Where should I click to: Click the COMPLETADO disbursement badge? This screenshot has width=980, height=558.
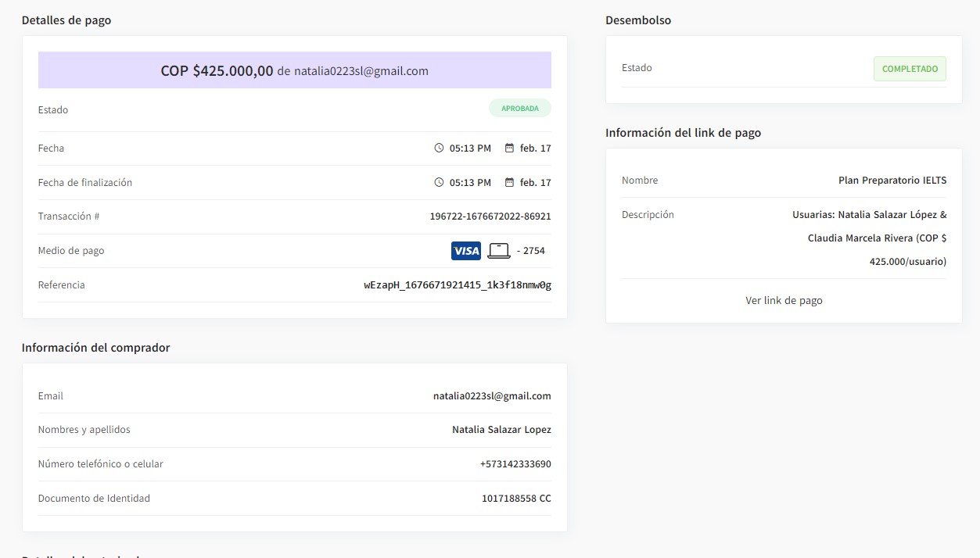pyautogui.click(x=909, y=69)
